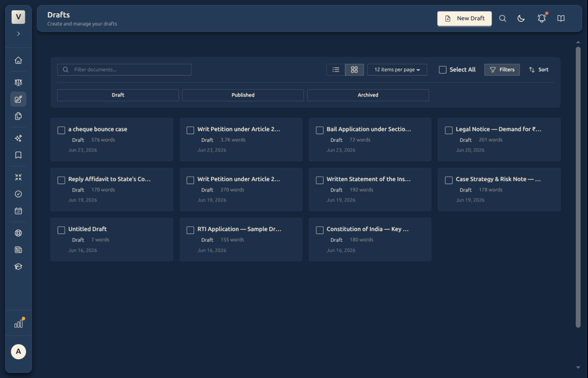Open the circled checkmark tasks icon
Image resolution: width=588 pixels, height=378 pixels.
(x=18, y=194)
